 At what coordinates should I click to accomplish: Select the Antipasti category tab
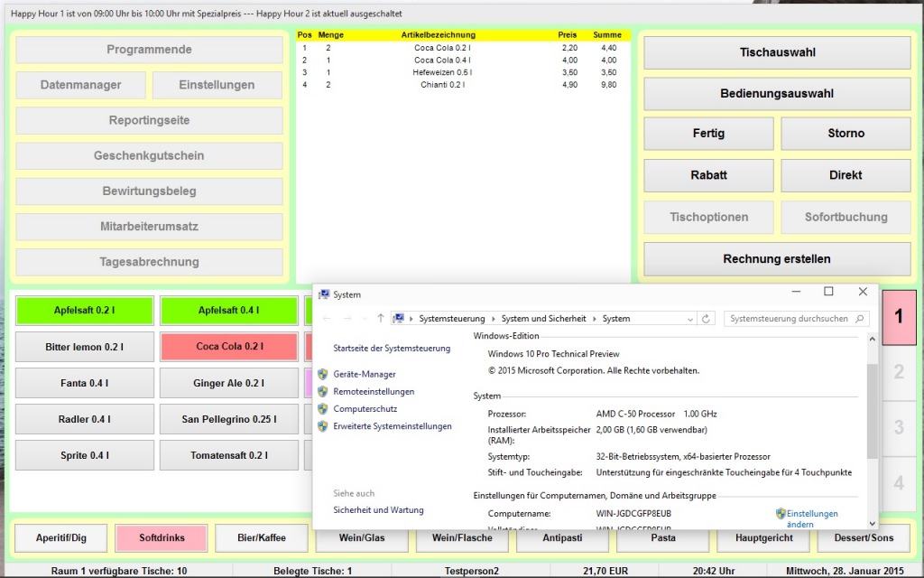pyautogui.click(x=562, y=539)
